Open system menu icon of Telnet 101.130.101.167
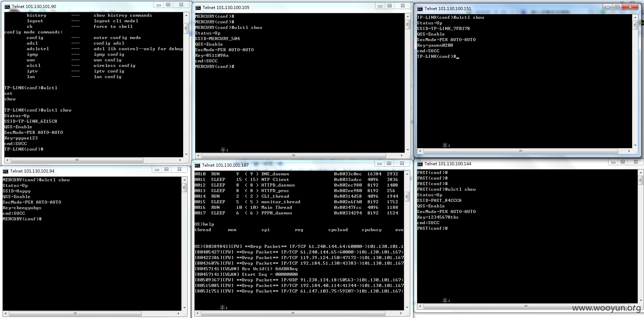 (197, 165)
